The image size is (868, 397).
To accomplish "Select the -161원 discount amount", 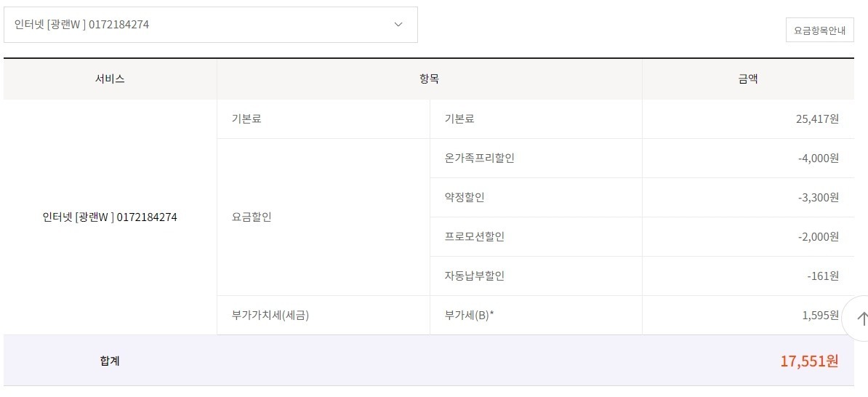I will [823, 276].
